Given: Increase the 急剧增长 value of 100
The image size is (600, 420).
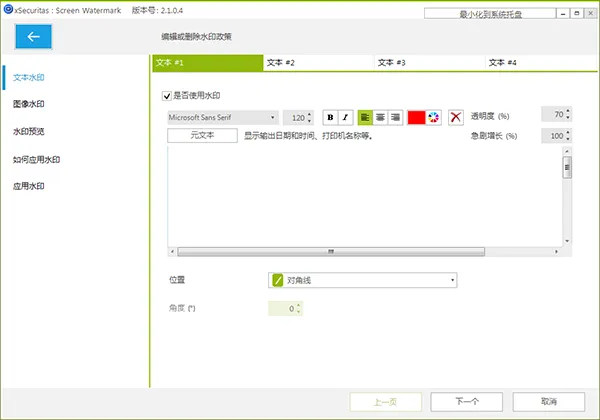Looking at the screenshot, I should tap(568, 132).
